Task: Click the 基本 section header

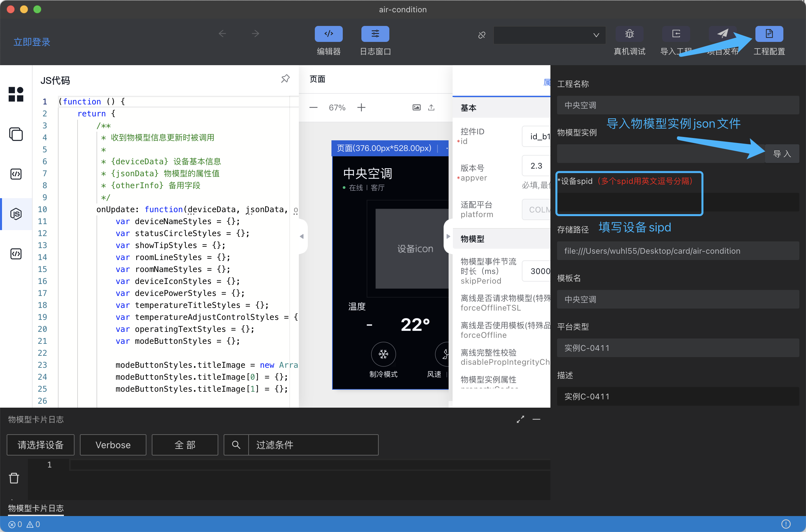Action: 502,108
